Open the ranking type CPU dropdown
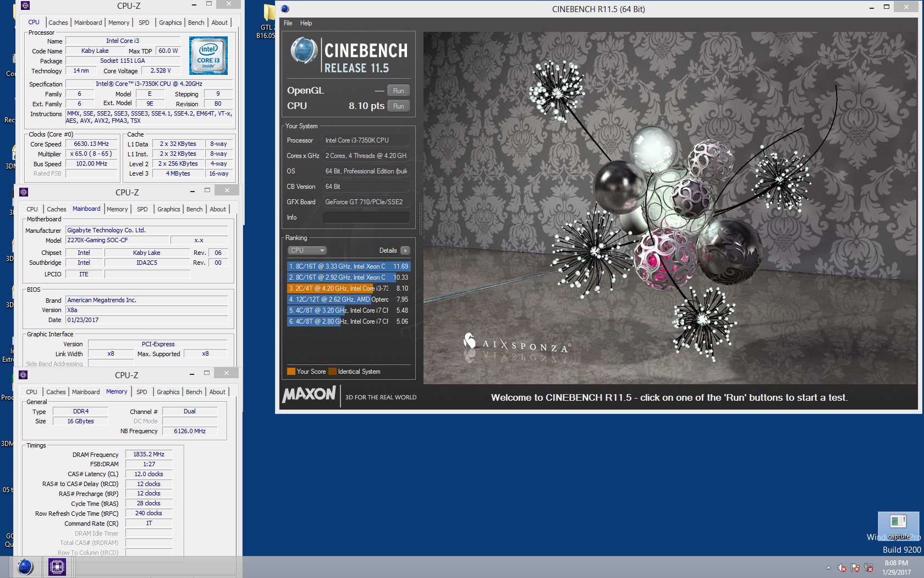 tap(307, 250)
